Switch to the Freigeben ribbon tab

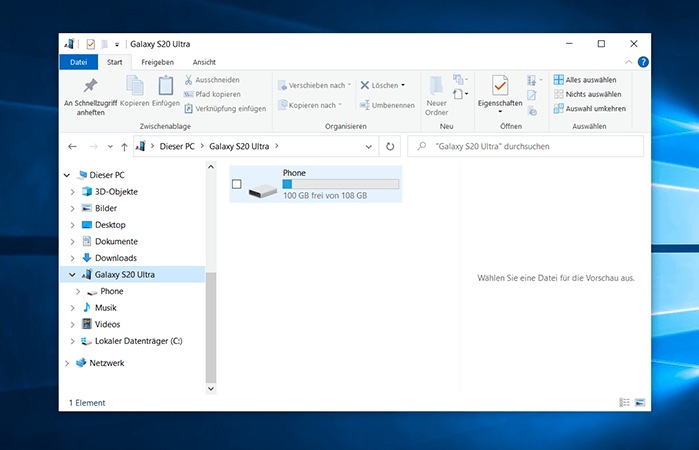tap(157, 62)
